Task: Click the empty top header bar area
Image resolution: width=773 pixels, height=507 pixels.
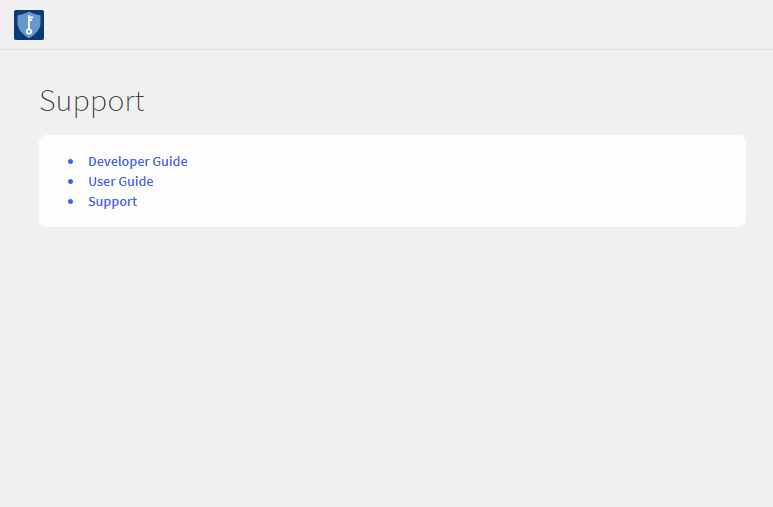Action: (400, 25)
